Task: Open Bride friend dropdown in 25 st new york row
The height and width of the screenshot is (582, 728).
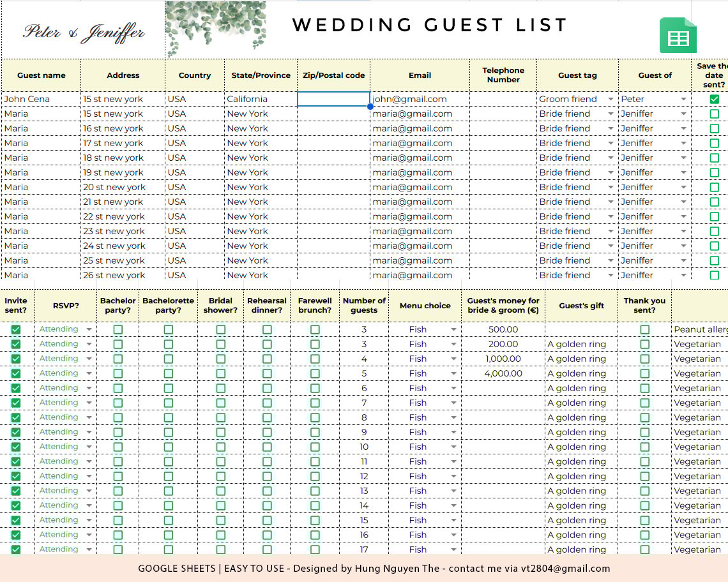Action: click(x=610, y=260)
